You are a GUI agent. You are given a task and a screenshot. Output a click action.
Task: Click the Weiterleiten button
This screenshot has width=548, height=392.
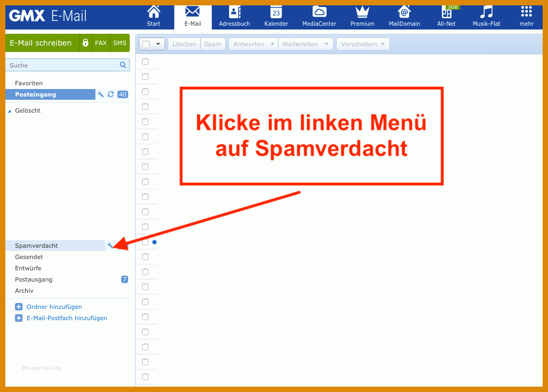click(x=300, y=44)
